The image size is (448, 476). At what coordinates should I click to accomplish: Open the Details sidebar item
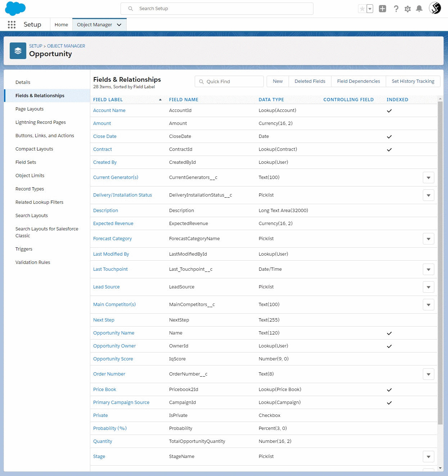pos(23,82)
